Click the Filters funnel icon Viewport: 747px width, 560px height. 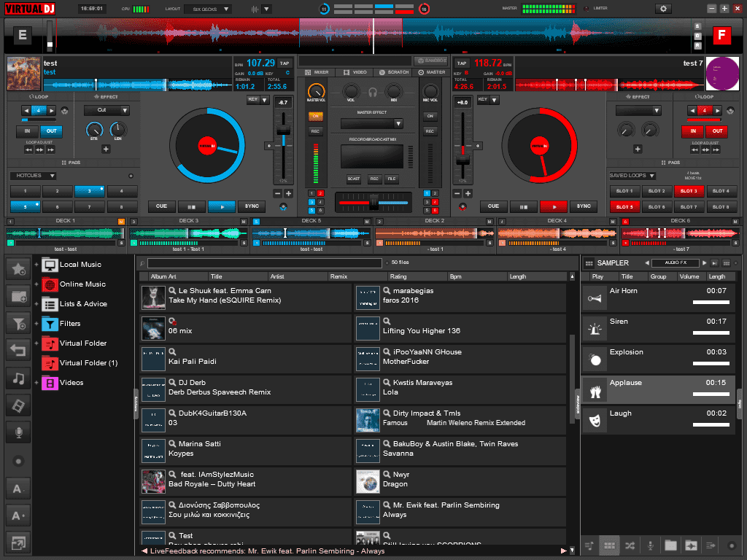[50, 324]
